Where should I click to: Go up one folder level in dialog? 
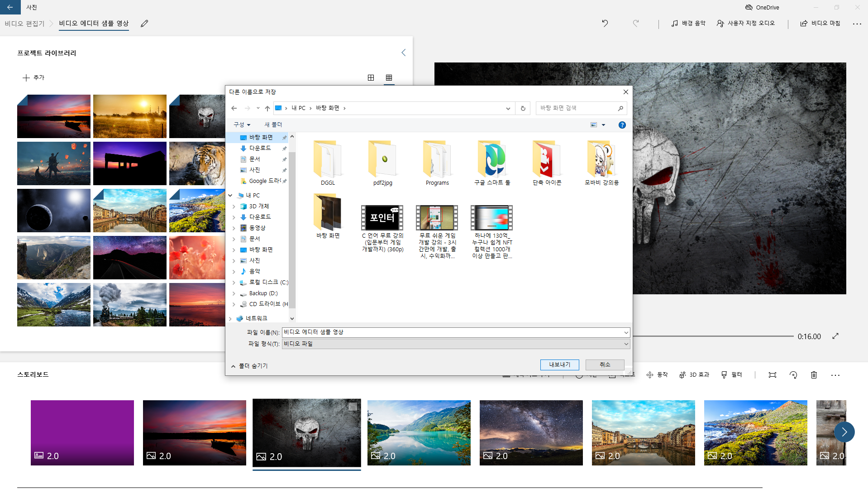(x=267, y=108)
